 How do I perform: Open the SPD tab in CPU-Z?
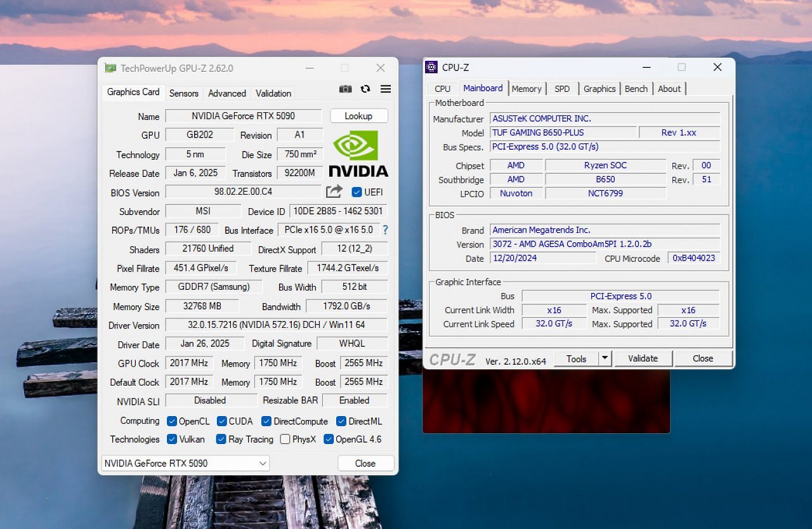point(562,89)
